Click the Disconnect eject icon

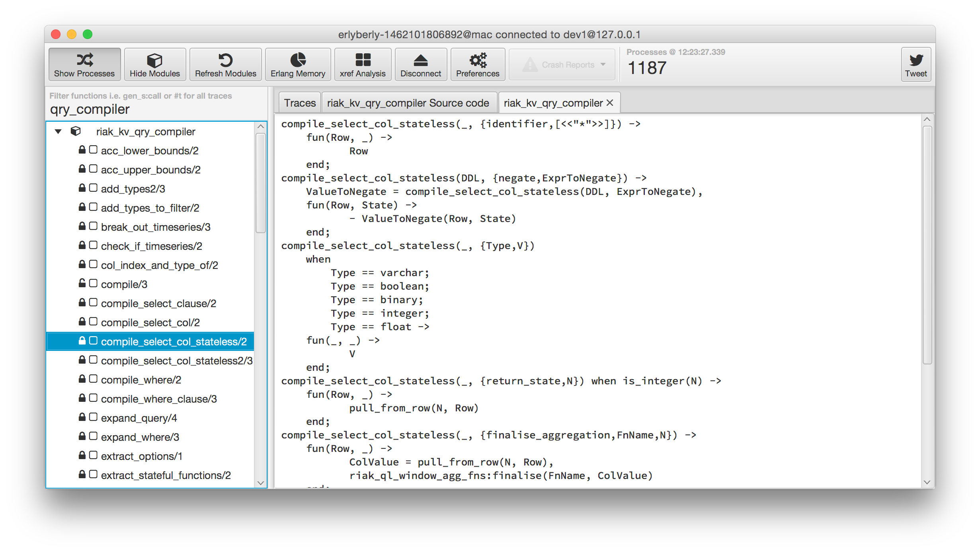(420, 60)
